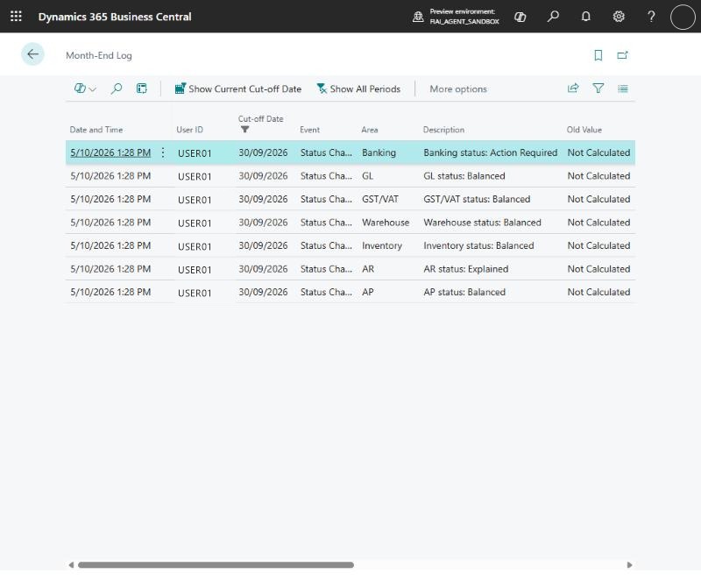Open Copilot from the top bar
The width and height of the screenshot is (701, 588).
coord(520,17)
